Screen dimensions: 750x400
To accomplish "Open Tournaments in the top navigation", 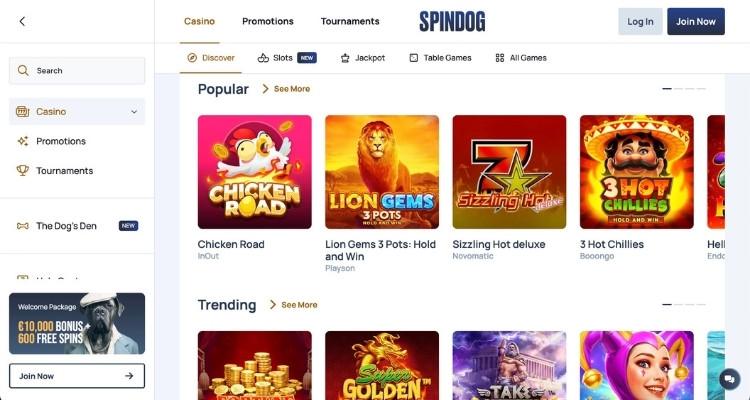I will [x=350, y=21].
